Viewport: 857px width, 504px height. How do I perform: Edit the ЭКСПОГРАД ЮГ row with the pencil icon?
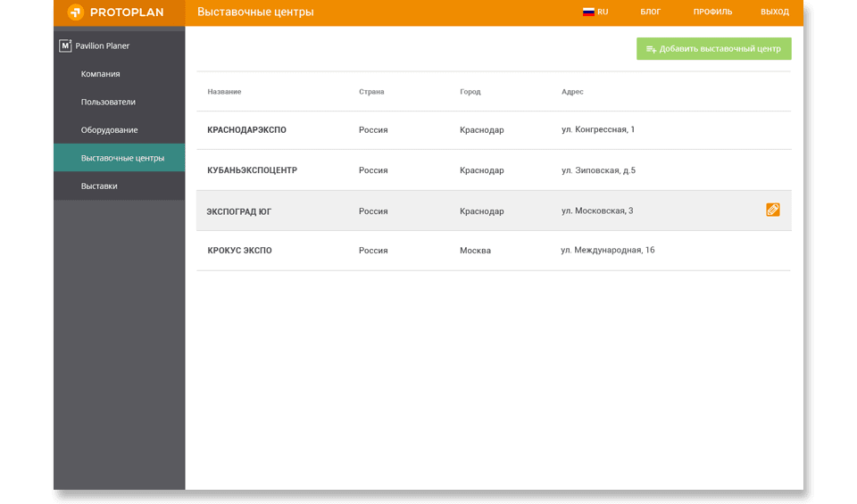(x=772, y=210)
